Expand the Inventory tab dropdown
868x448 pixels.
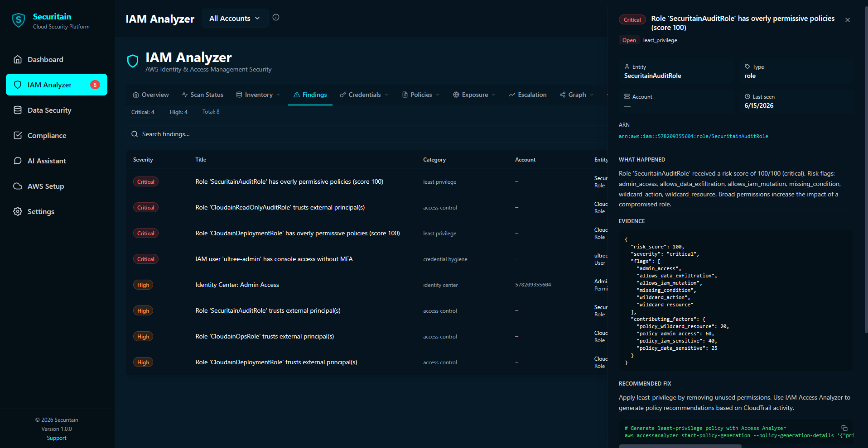[258, 95]
